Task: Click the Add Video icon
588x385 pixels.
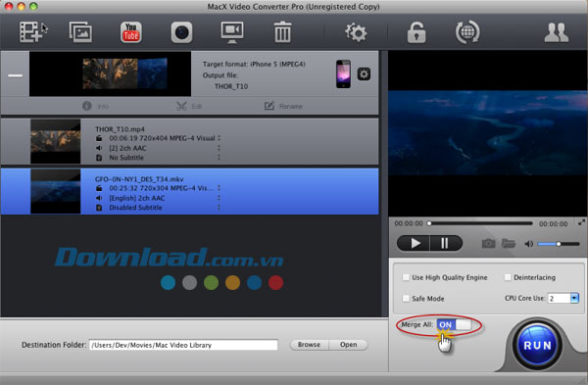Action: [x=30, y=32]
